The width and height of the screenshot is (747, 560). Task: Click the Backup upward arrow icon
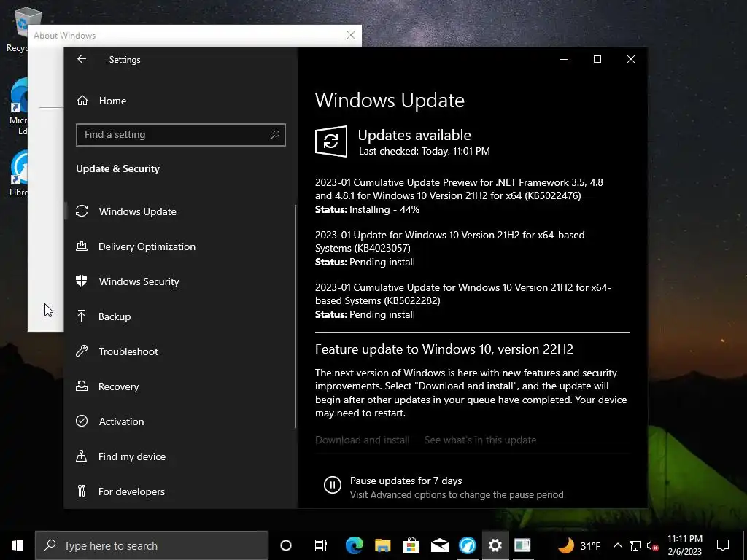tap(82, 316)
